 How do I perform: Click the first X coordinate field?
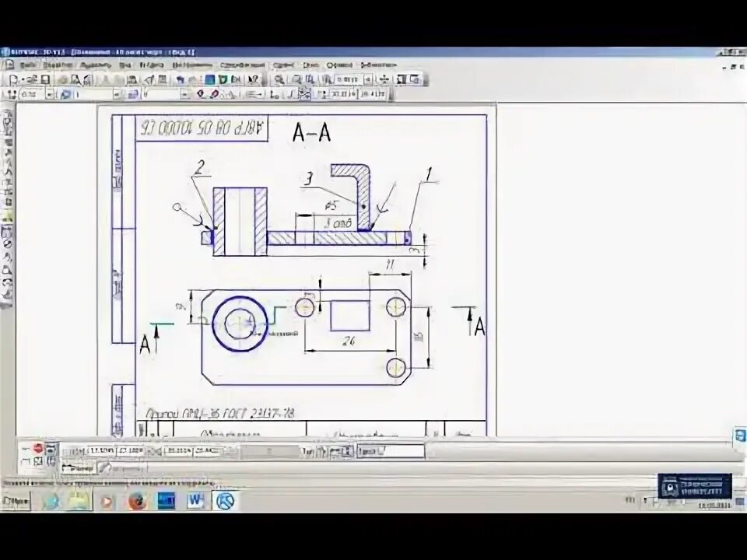pyautogui.click(x=101, y=451)
